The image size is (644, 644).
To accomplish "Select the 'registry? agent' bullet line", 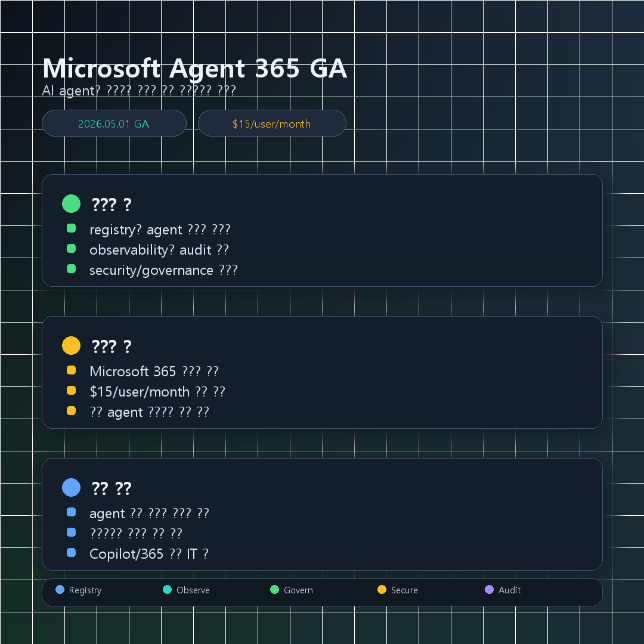I will click(x=160, y=230).
